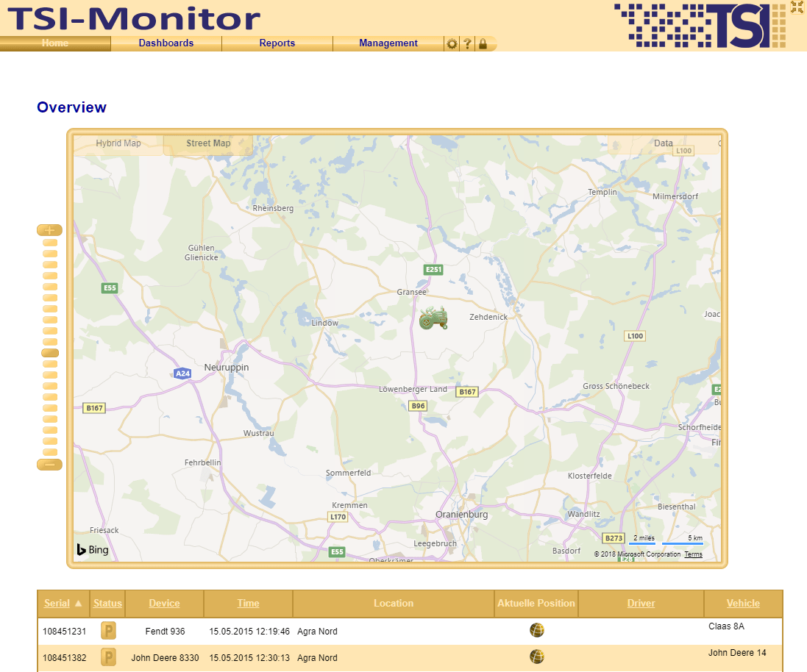The width and height of the screenshot is (807, 672).
Task: Click the Wandlitz label on the map
Action: coord(583,515)
